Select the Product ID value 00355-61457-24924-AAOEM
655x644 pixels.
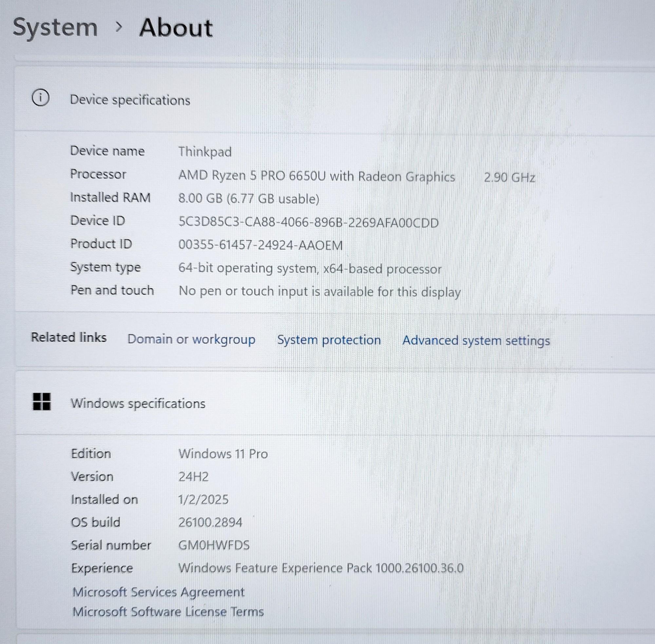(260, 245)
